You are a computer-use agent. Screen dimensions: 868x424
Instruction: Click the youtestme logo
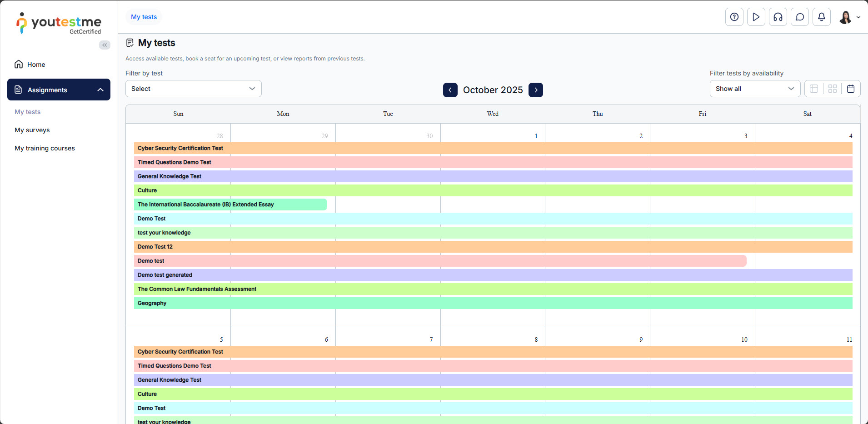59,23
